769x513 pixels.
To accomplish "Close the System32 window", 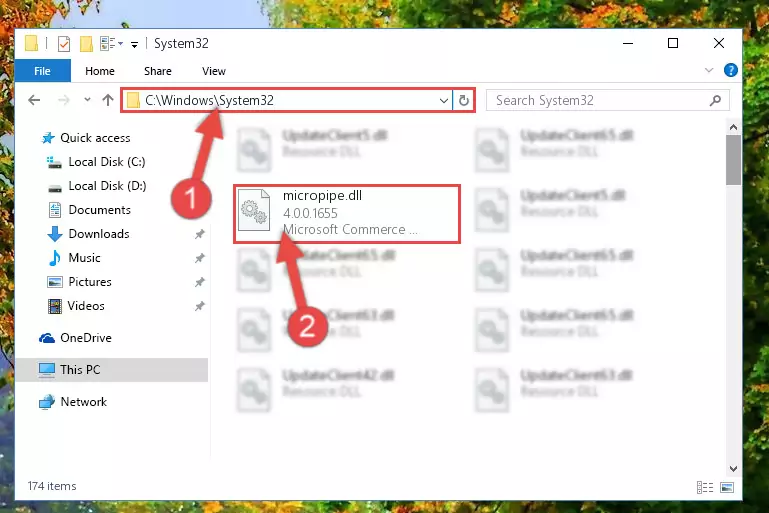I will (x=718, y=44).
